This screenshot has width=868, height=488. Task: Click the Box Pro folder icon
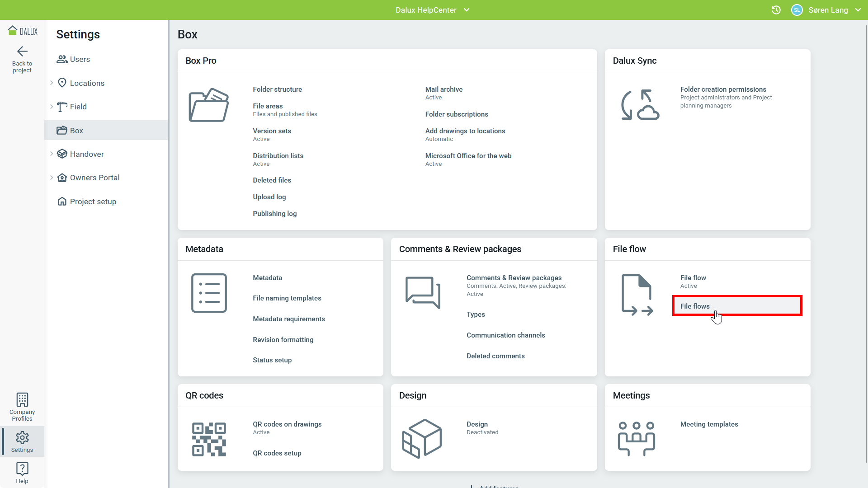209,105
